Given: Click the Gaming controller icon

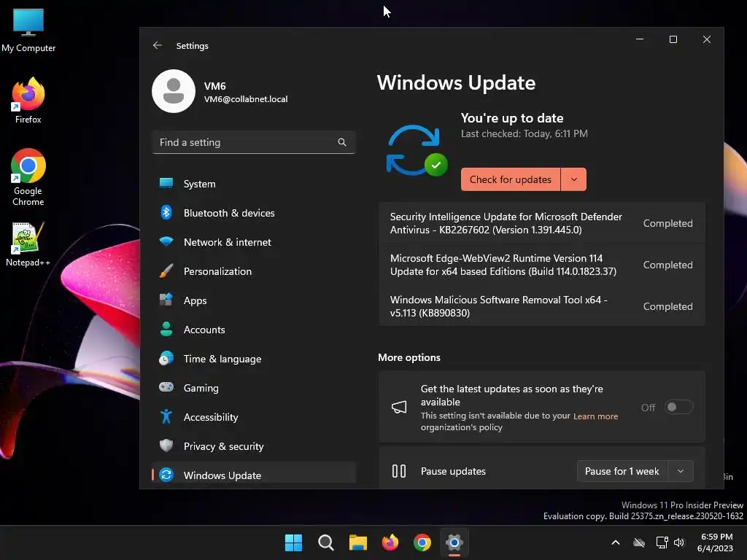Looking at the screenshot, I should pos(166,387).
